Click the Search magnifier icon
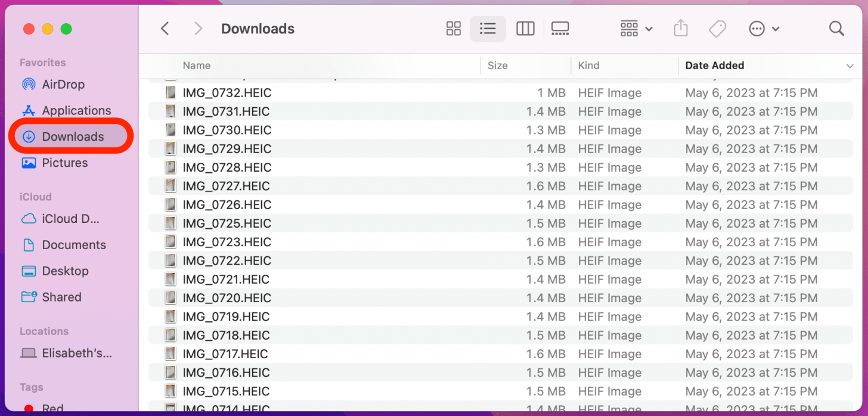Viewport: 868px width, 416px height. coord(837,29)
